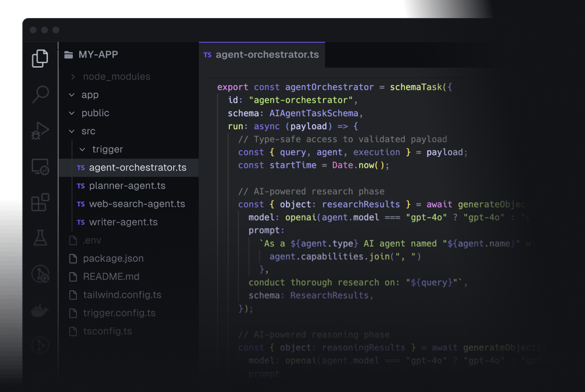Click AIAgentTaskSchema in the code

coord(314,113)
